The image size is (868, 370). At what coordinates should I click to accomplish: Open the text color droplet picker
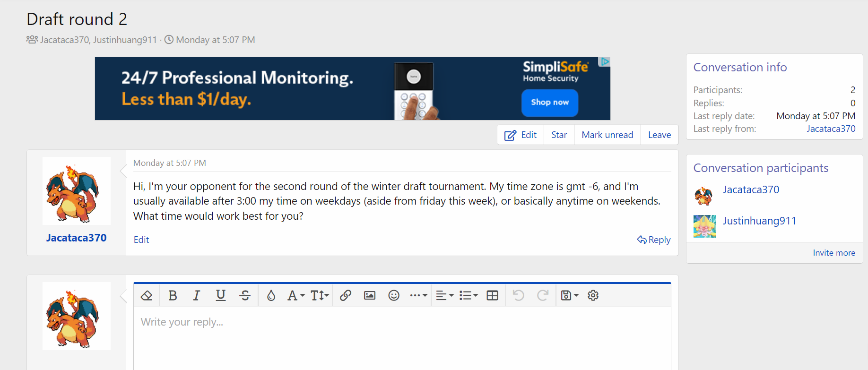271,295
